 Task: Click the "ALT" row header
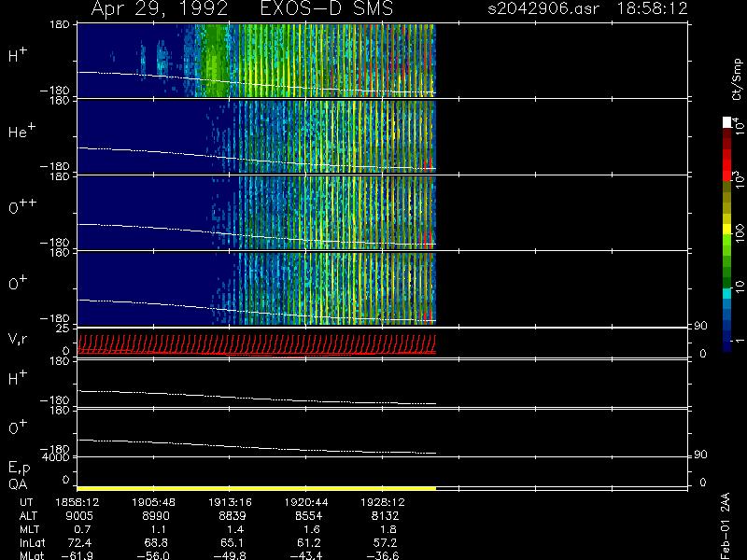[28, 516]
